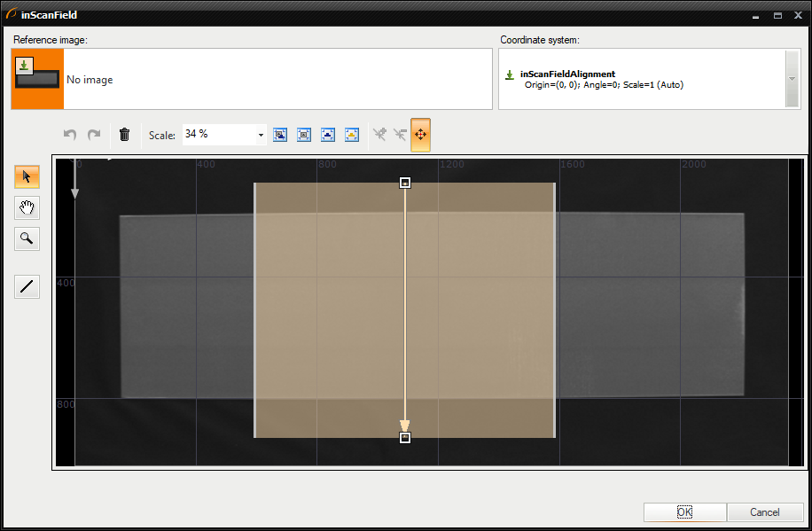This screenshot has height=531, width=812.
Task: Select the line drawing tool
Action: (27, 286)
